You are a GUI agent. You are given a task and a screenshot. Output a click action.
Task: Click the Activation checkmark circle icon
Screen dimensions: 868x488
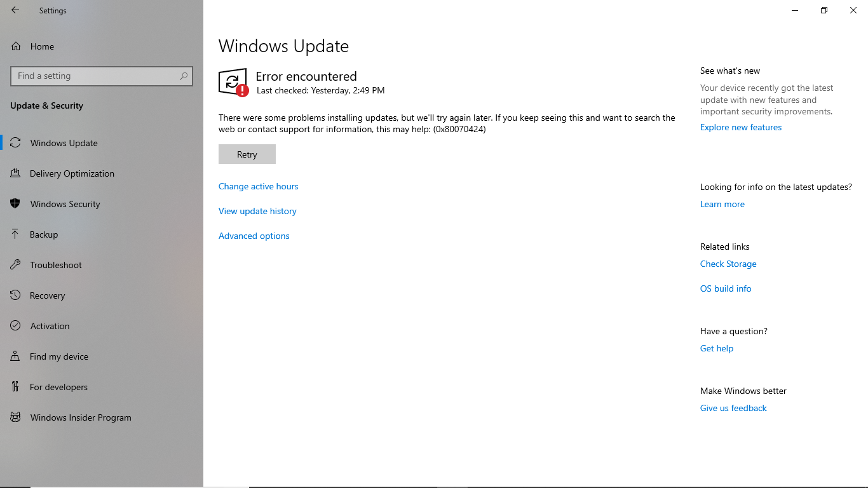coord(16,326)
